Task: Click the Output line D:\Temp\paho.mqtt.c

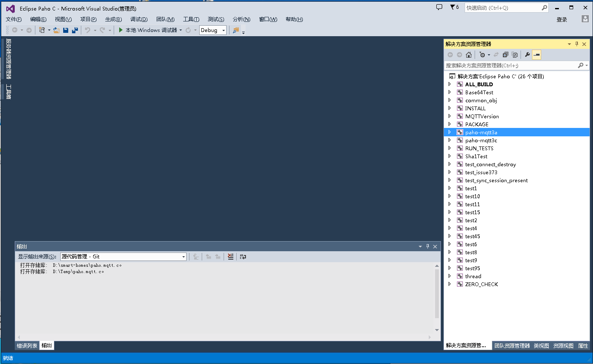Action: point(62,271)
